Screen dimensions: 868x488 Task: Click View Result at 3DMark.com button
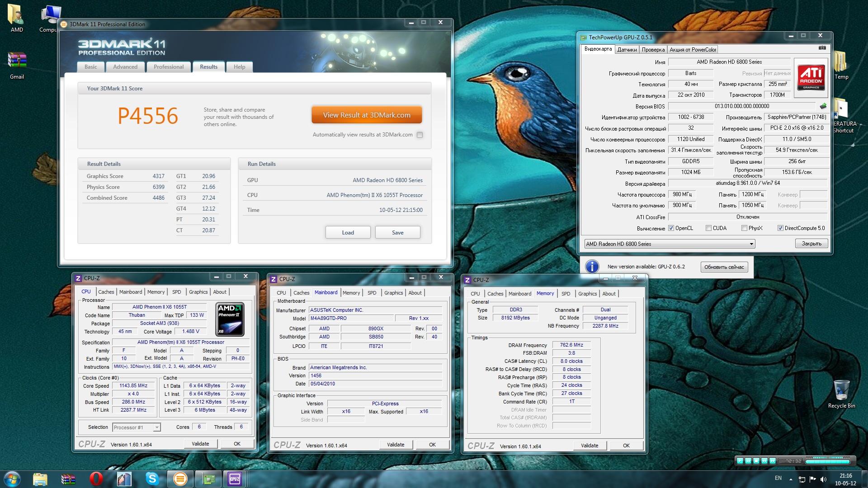tap(367, 115)
